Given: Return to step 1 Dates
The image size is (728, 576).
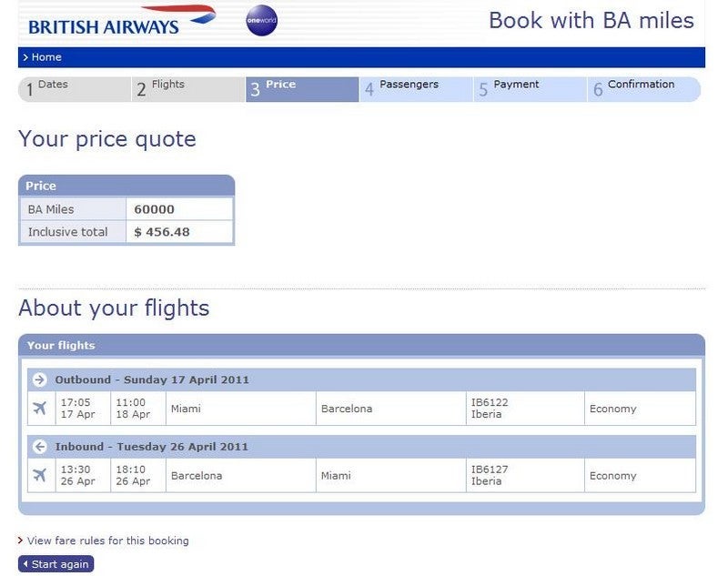Looking at the screenshot, I should click(x=76, y=89).
